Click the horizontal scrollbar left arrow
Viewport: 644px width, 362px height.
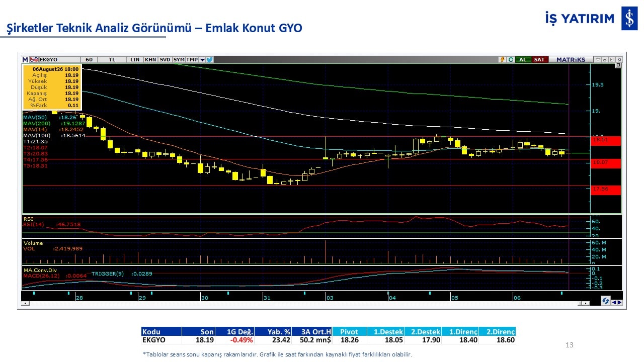tap(26, 303)
